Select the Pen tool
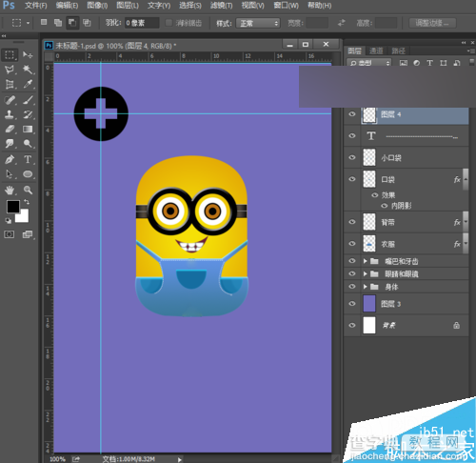Screen dimensions: 476x463 [x=10, y=159]
